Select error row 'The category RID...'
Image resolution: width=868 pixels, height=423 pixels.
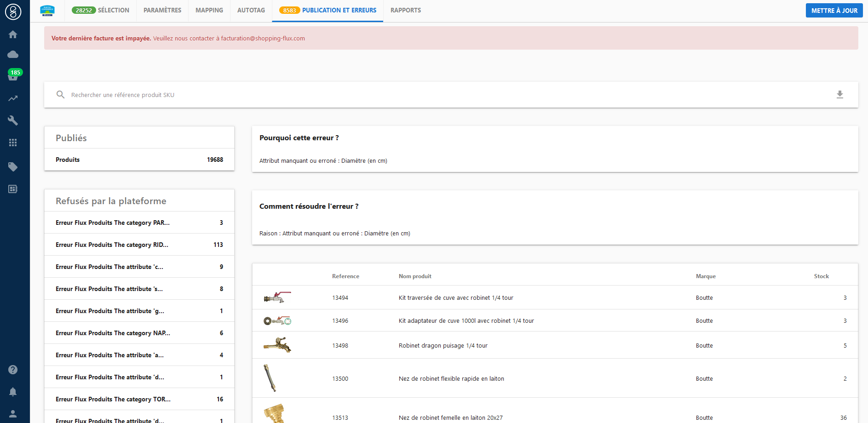139,245
